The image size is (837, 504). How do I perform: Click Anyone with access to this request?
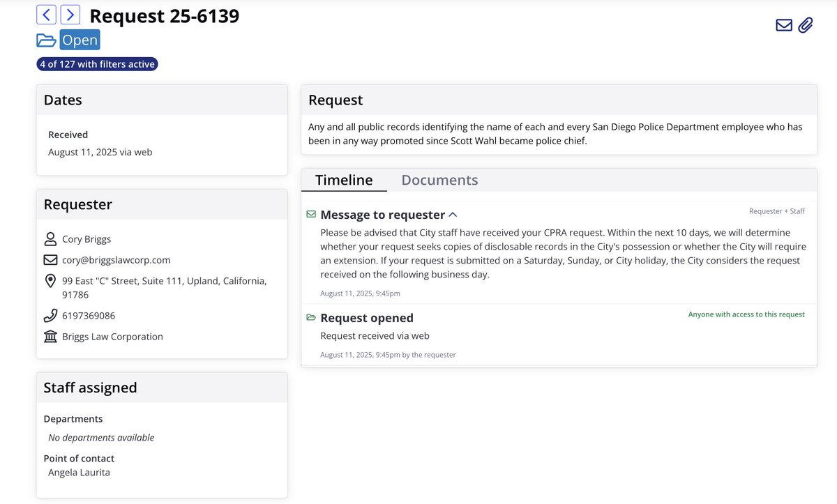click(746, 314)
